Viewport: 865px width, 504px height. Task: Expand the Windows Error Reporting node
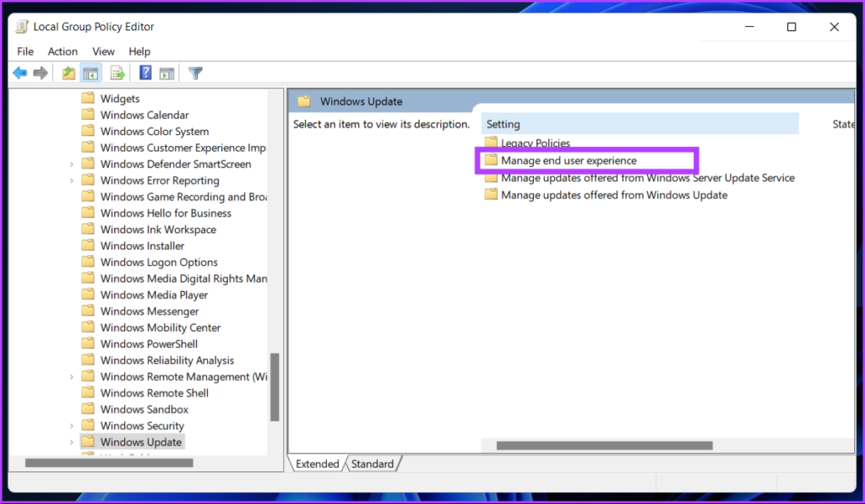[72, 181]
